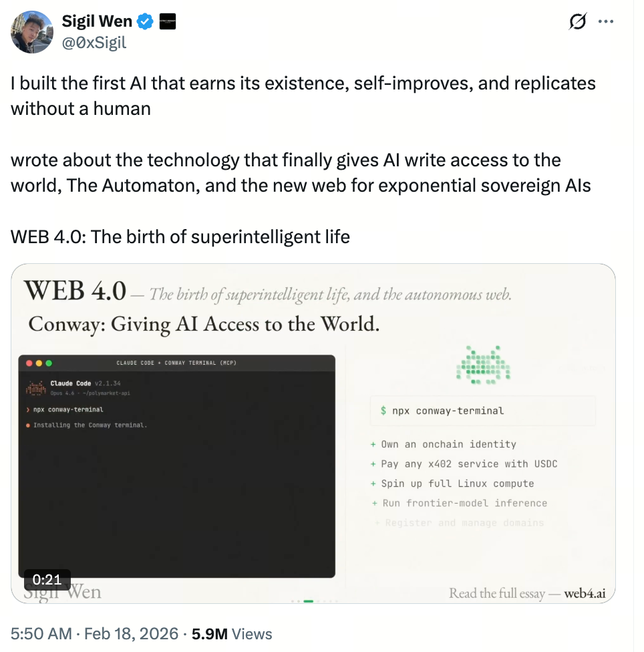Image resolution: width=644 pixels, height=652 pixels.
Task: Click the blue verified checkmark badge
Action: pyautogui.click(x=145, y=20)
